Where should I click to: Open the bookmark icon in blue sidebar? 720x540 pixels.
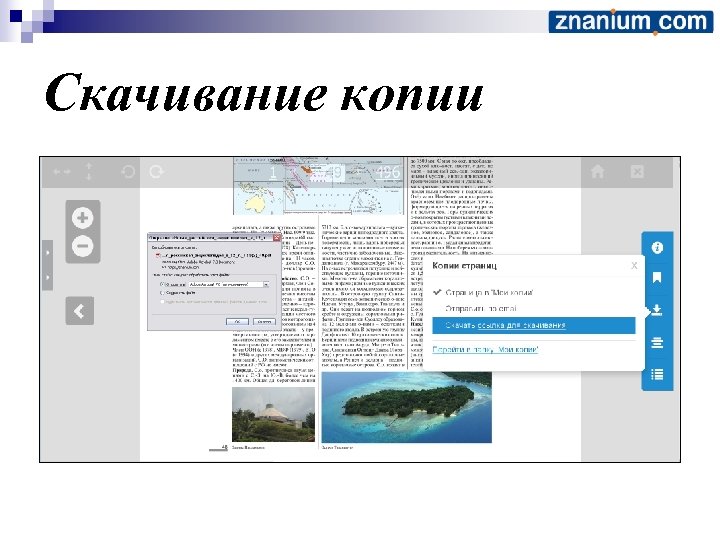657,277
